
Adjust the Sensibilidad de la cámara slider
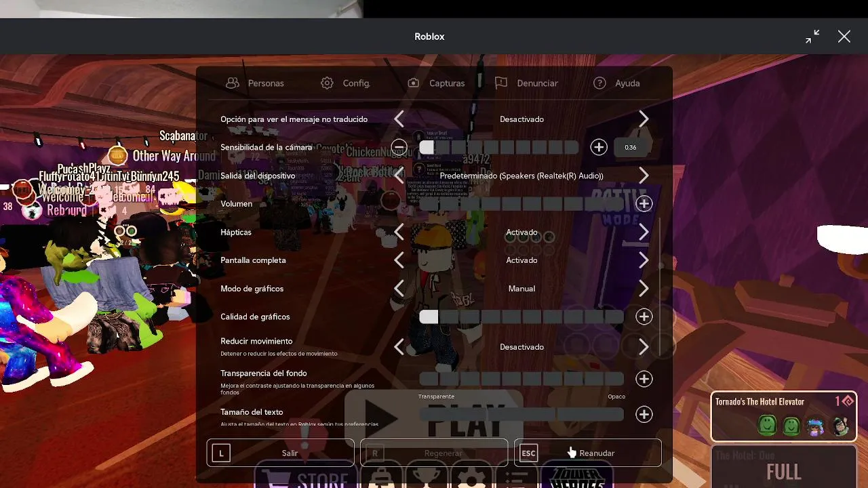click(499, 147)
